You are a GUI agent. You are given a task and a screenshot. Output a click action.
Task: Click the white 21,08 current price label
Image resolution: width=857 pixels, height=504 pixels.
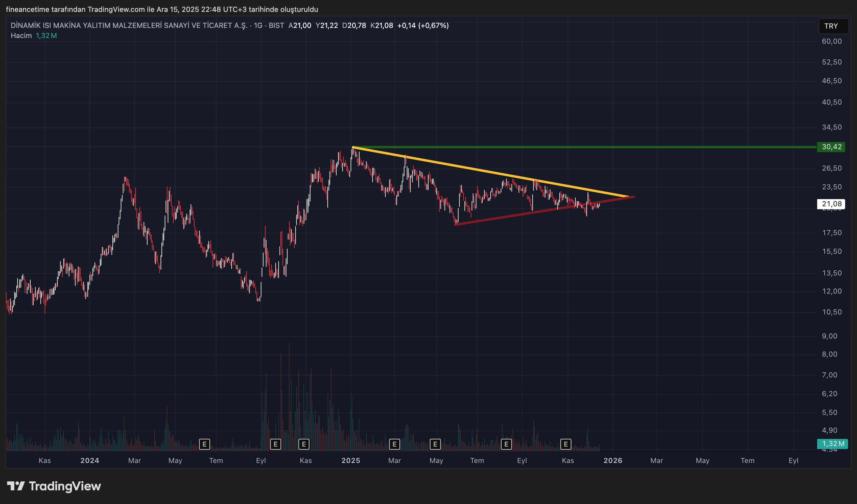[x=831, y=204]
